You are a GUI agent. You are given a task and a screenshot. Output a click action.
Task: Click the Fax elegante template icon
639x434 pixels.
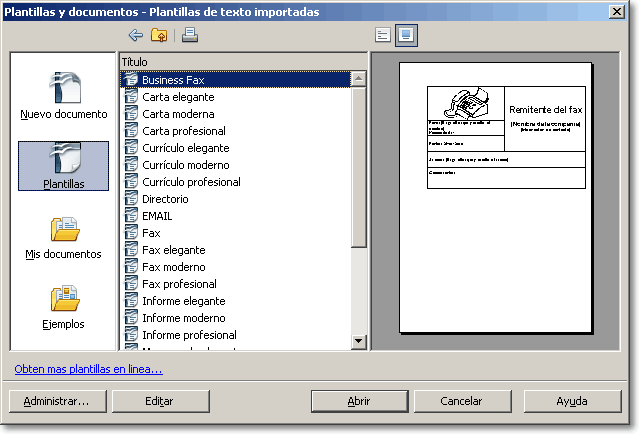(131, 250)
